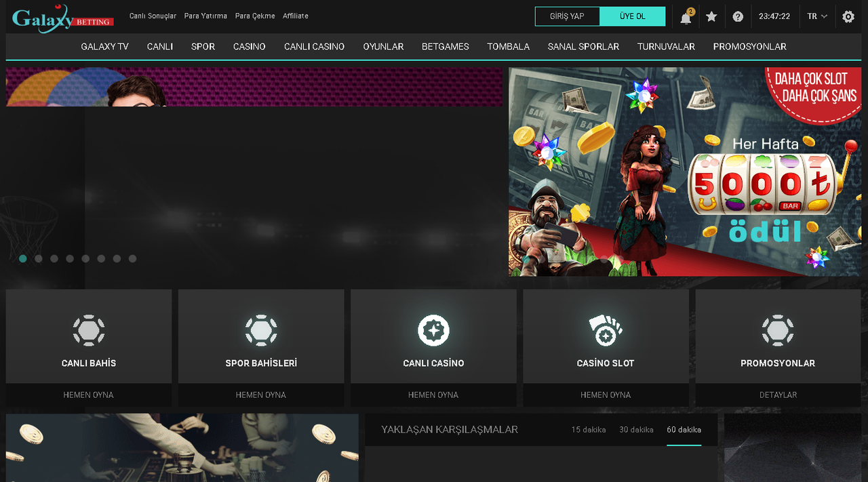
Task: Click the Promosyonlar chip icon
Action: pyautogui.click(x=778, y=331)
